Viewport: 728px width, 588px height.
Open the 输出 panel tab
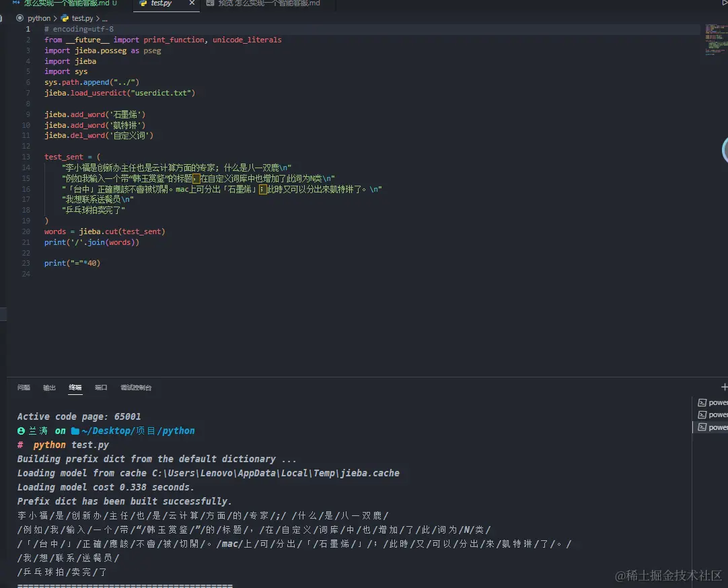[x=49, y=388]
